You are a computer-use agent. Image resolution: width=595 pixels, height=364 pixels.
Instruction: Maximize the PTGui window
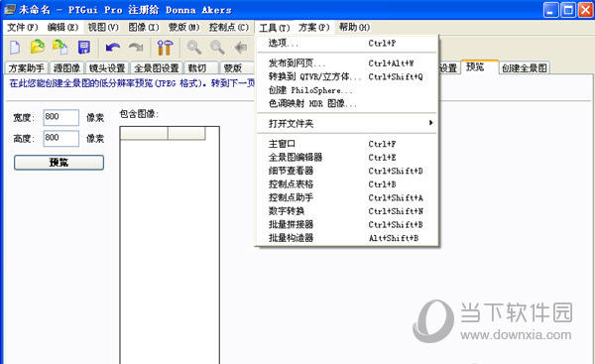568,10
